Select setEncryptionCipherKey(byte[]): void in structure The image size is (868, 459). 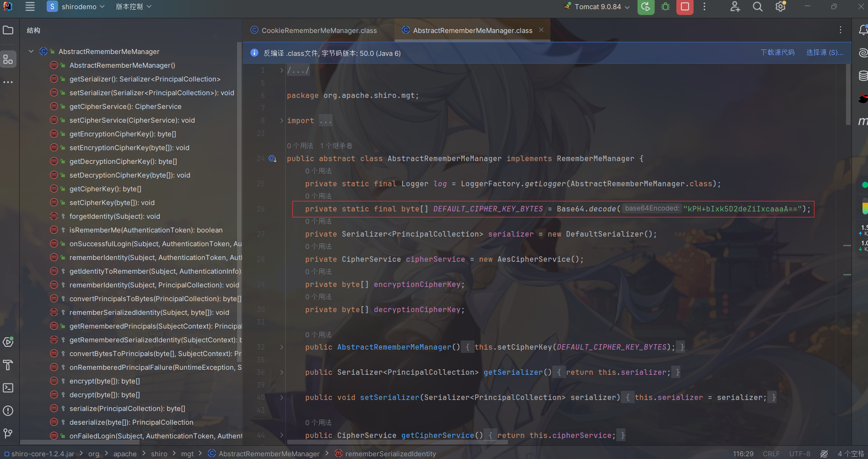129,148
